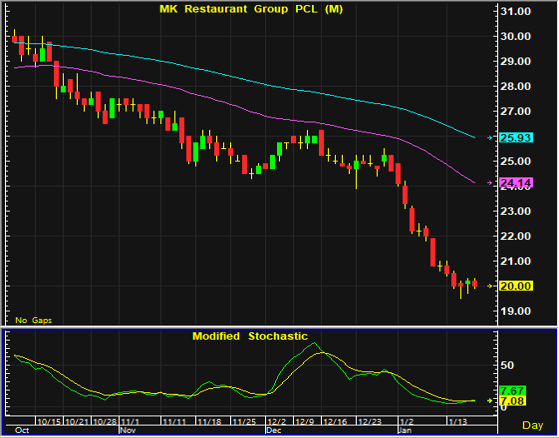
Task: Select the 11/11 date marker on time axis
Action: 174,422
